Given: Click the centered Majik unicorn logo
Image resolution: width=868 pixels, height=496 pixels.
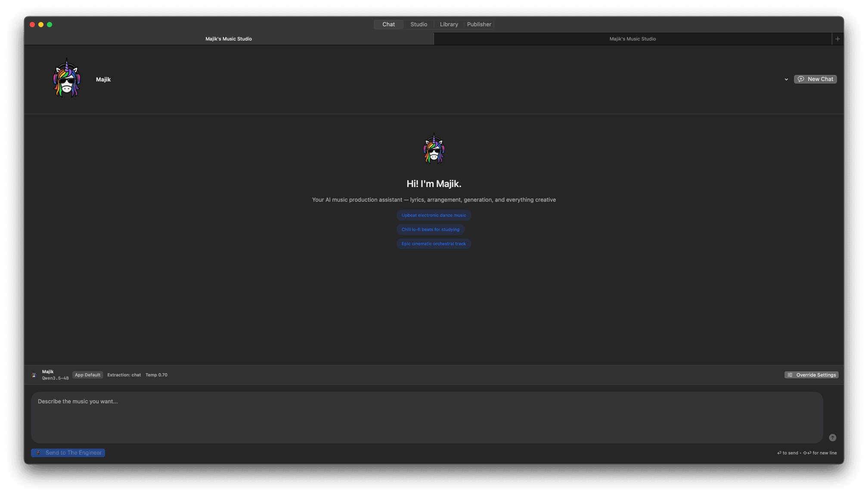Looking at the screenshot, I should point(434,149).
